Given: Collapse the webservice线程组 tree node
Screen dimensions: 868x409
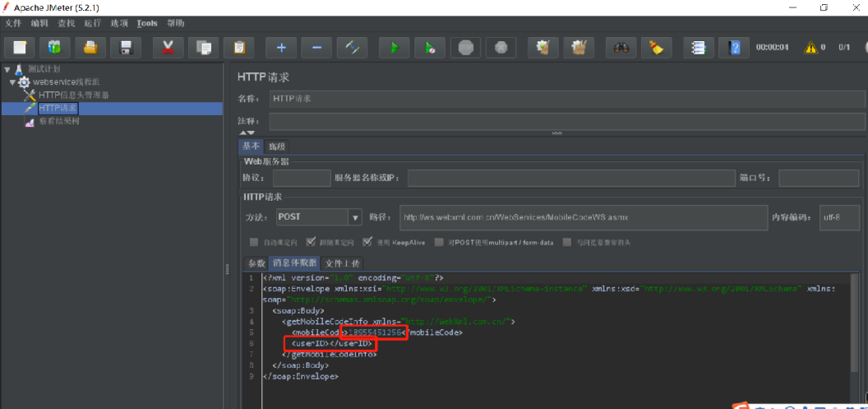Looking at the screenshot, I should click(x=12, y=82).
